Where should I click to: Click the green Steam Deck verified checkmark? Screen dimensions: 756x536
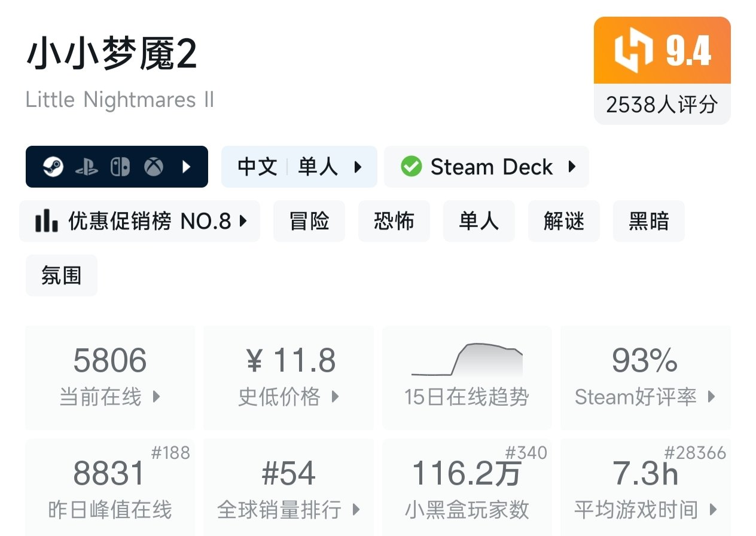tap(411, 167)
